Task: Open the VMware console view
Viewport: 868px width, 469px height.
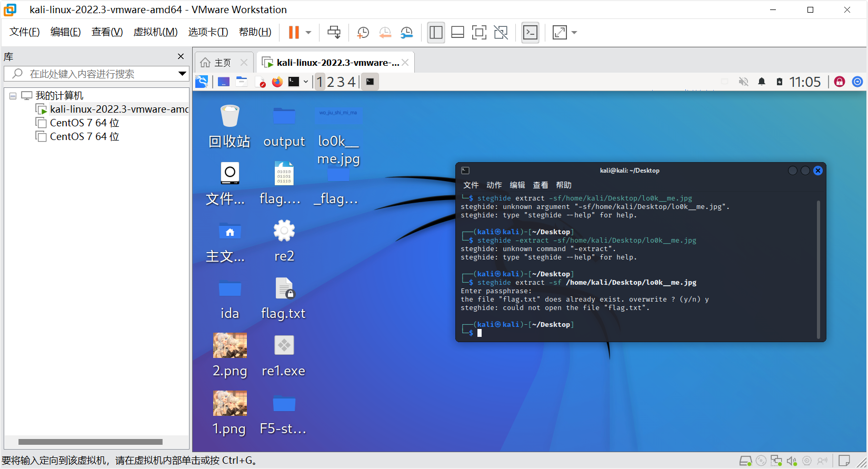Action: [x=530, y=32]
